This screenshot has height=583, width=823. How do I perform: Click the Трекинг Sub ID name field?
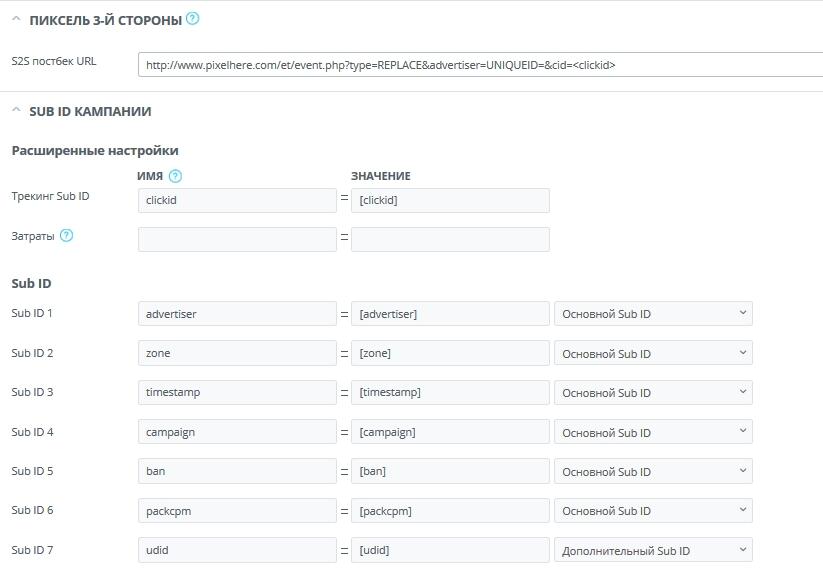click(237, 200)
